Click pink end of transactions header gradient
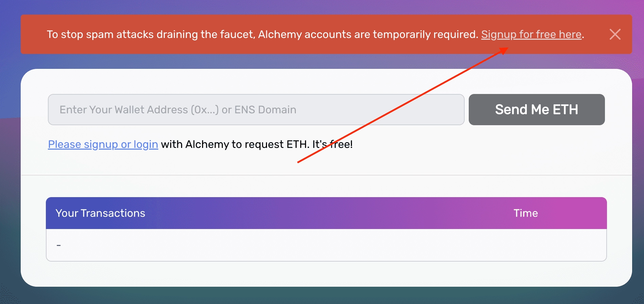644x304 pixels. pos(591,213)
